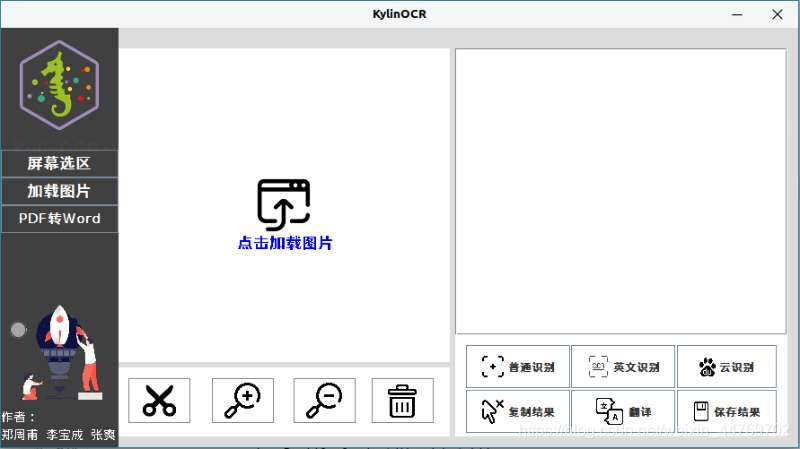Run 英文识别 English recognition
This screenshot has width=800, height=449.
623,366
